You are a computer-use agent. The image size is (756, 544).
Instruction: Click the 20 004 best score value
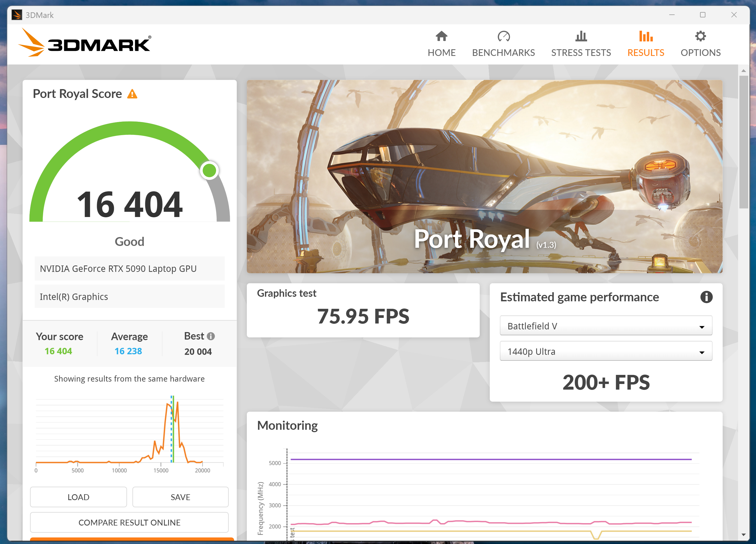click(x=198, y=351)
